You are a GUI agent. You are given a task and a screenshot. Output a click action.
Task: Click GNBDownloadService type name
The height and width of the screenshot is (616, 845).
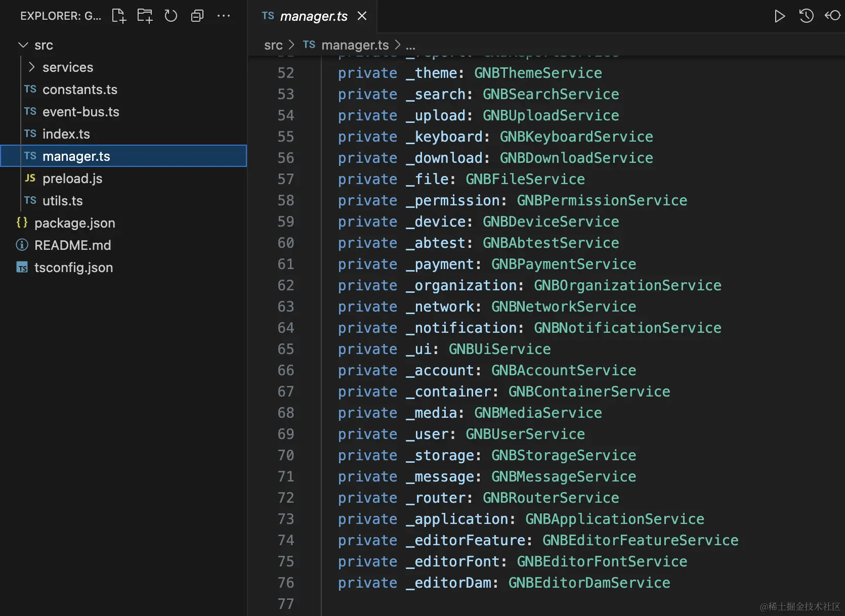coord(576,158)
